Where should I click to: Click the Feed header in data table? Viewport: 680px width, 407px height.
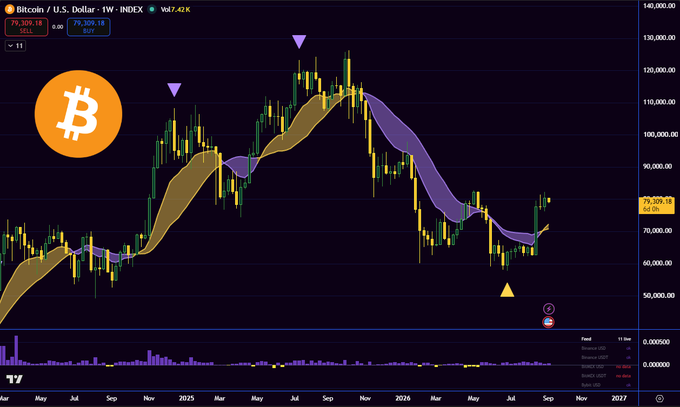586,339
